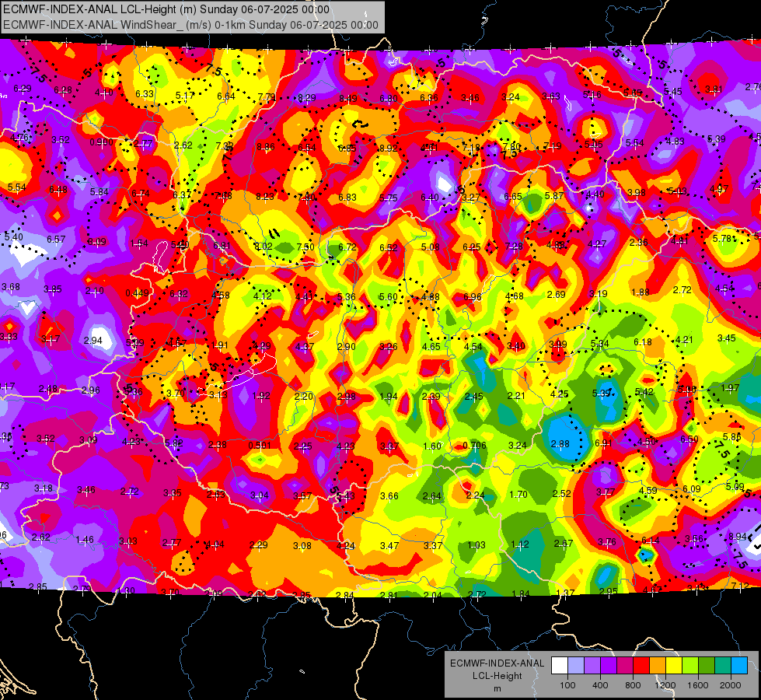Click the wind shear value 8.94
Viewport: 761px width, 700px height.
[738, 537]
